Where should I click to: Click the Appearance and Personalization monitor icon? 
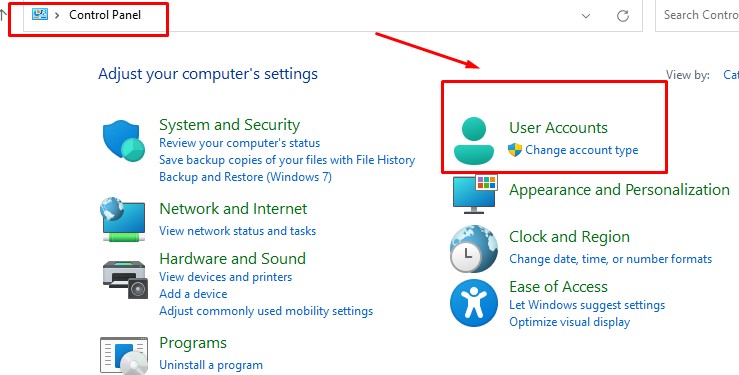[475, 194]
